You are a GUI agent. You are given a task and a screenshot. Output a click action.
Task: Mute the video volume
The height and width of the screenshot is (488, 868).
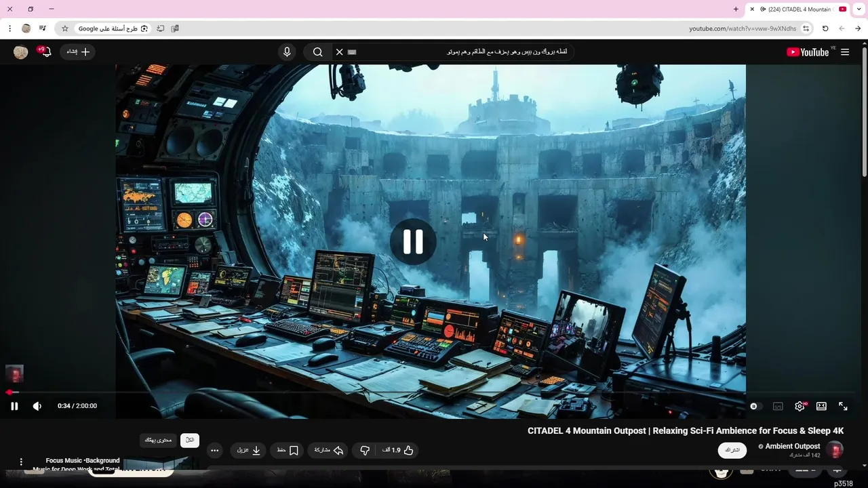coord(37,406)
